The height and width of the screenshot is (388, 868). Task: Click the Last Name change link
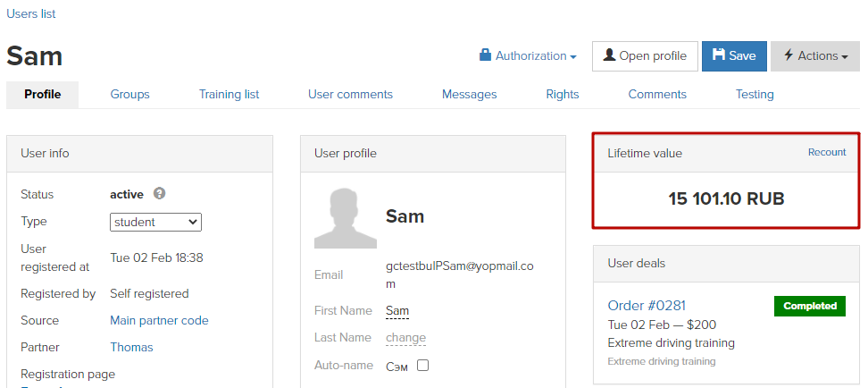pyautogui.click(x=405, y=338)
